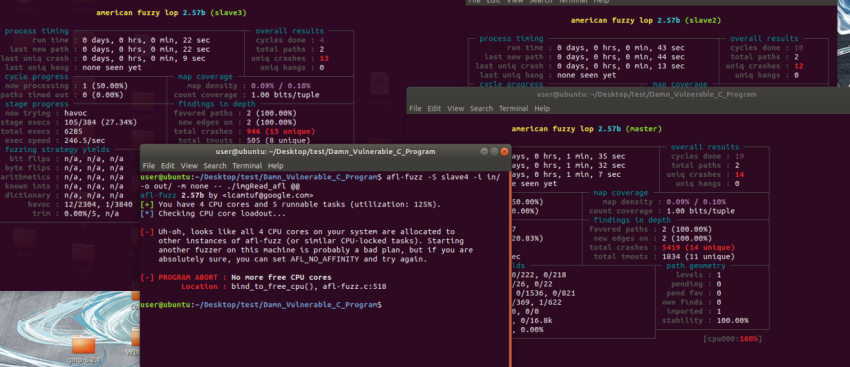Open Terminal menu in slave4 terminal
This screenshot has height=367, width=850.
click(x=247, y=166)
